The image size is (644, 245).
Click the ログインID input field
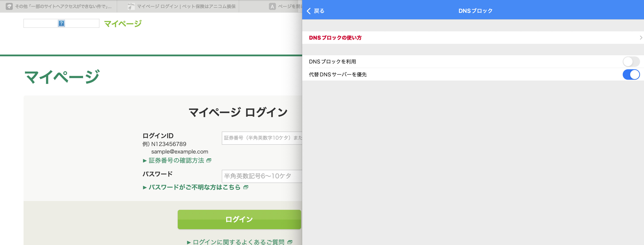(261, 138)
